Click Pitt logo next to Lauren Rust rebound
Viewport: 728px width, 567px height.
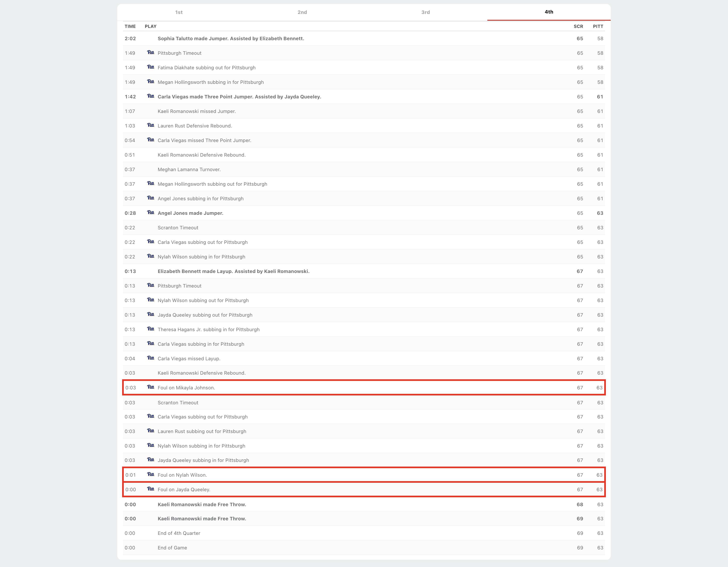(x=151, y=125)
